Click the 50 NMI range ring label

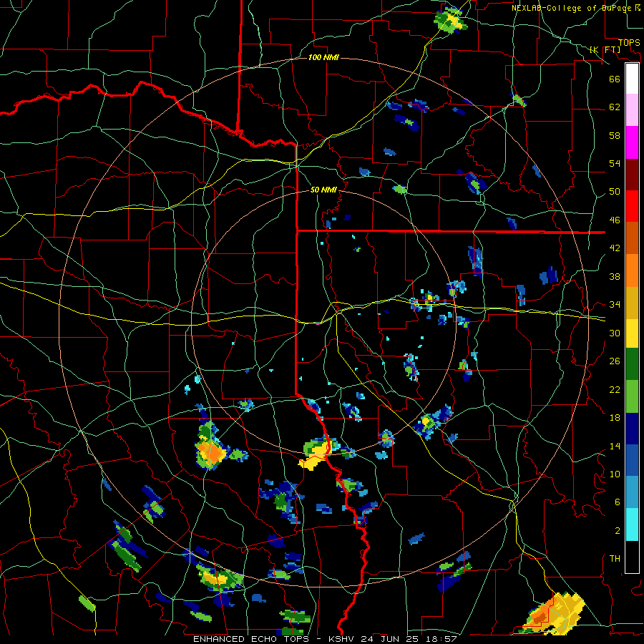point(323,190)
